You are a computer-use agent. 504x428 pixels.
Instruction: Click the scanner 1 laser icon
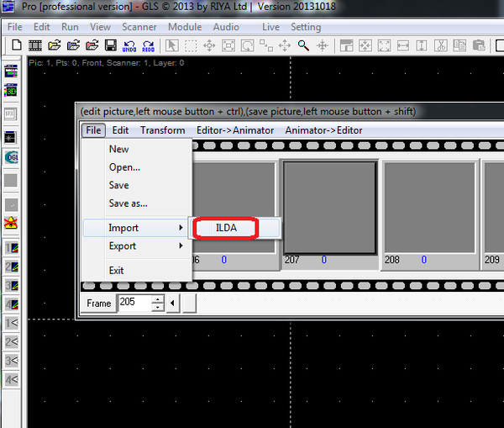(x=12, y=248)
